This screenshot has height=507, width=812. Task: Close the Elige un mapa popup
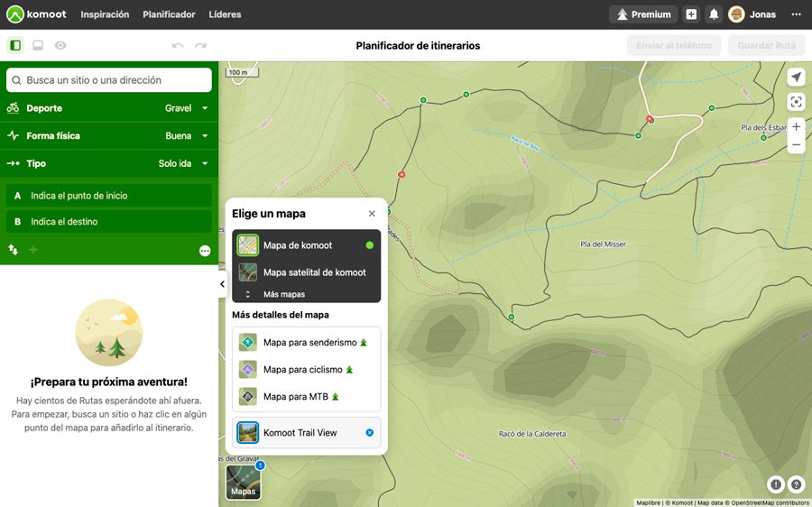[x=372, y=214]
